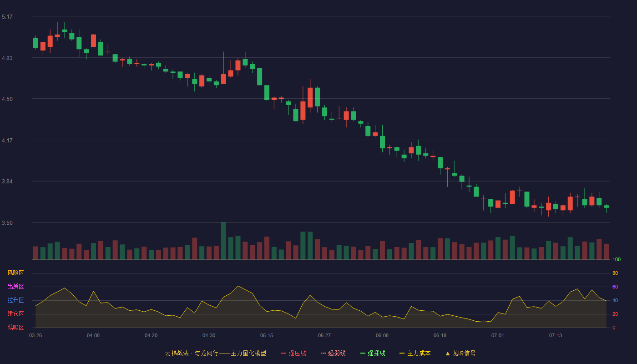Click the 06-08 date axis label

[382, 335]
